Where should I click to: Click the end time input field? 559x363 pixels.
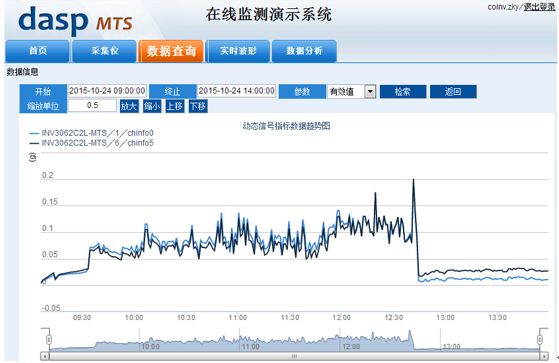click(236, 91)
